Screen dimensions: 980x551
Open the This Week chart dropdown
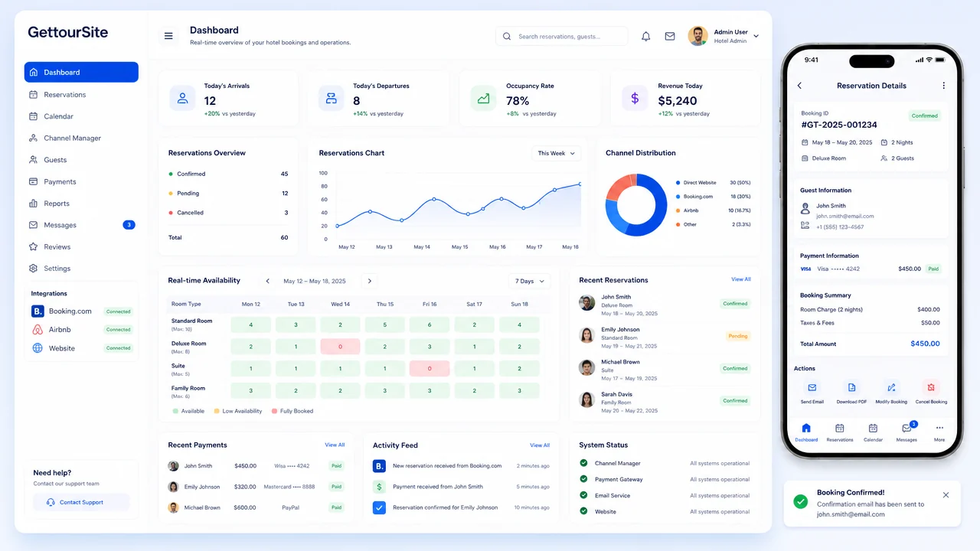[557, 153]
